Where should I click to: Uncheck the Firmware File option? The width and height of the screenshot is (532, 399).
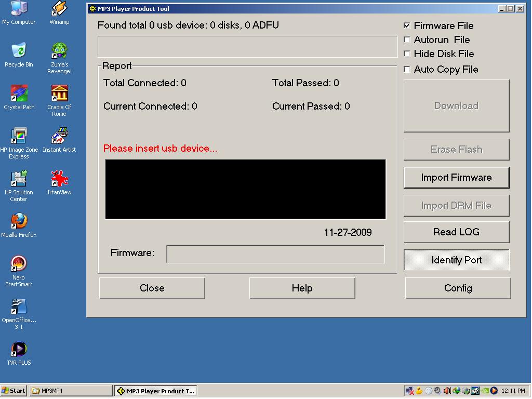407,25
